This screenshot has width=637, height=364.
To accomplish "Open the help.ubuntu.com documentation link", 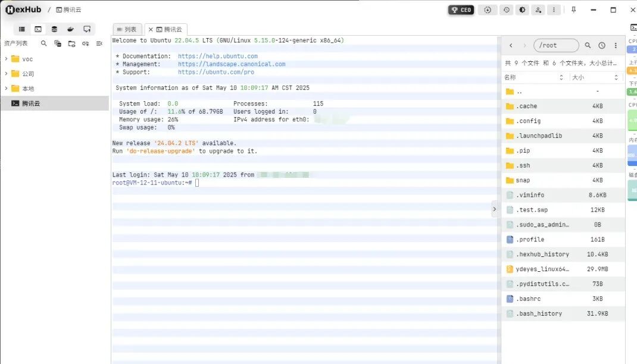I will [218, 56].
